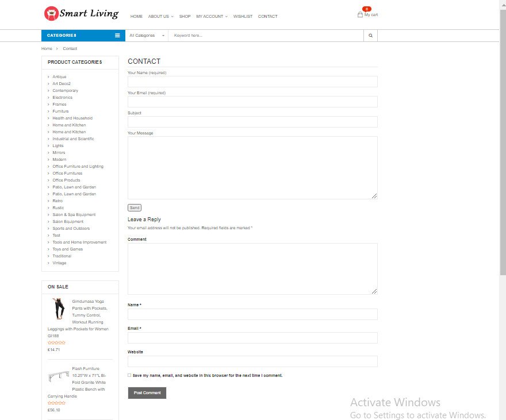Open the Wishlist menu item

click(x=243, y=17)
